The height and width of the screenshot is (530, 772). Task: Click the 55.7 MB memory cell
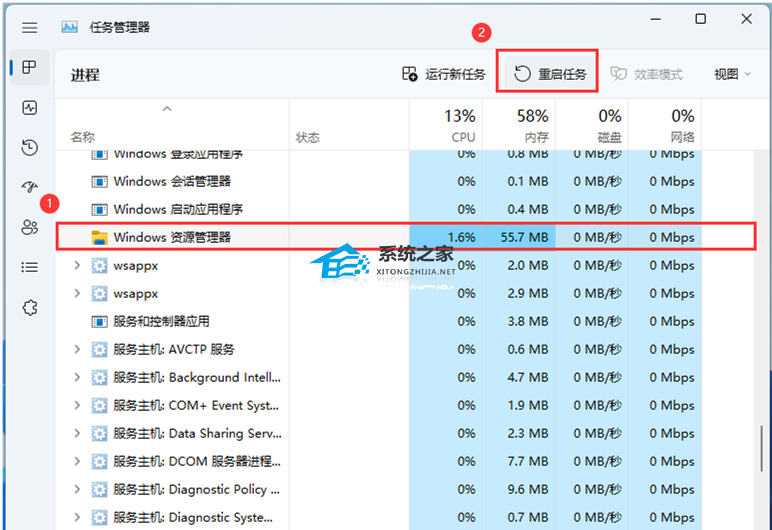(x=519, y=237)
